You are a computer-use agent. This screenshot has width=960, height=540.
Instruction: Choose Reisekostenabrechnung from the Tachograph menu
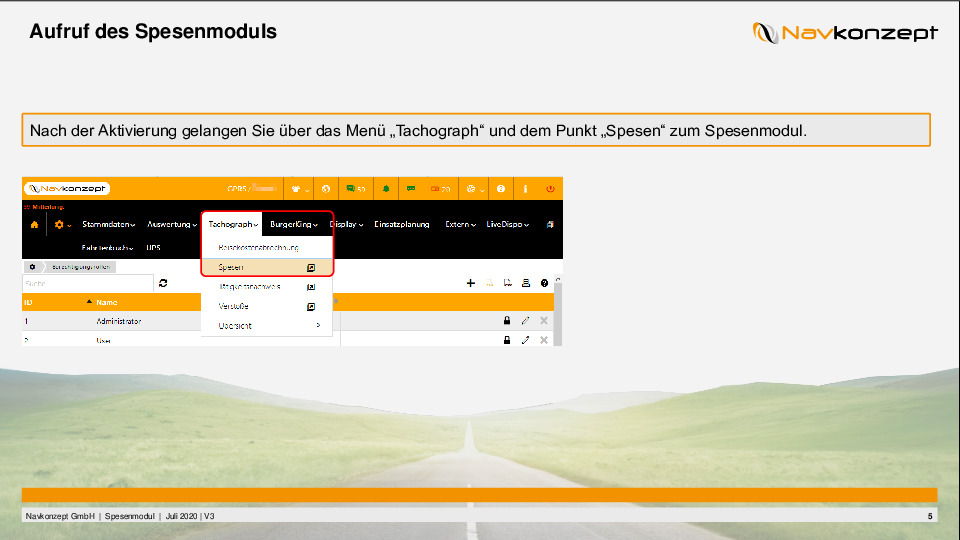point(267,247)
